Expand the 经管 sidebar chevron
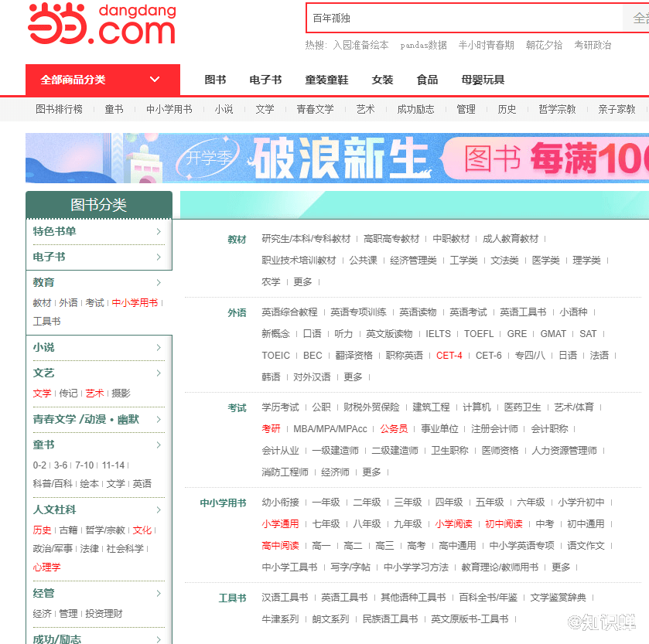Image resolution: width=649 pixels, height=644 pixels. 158,593
